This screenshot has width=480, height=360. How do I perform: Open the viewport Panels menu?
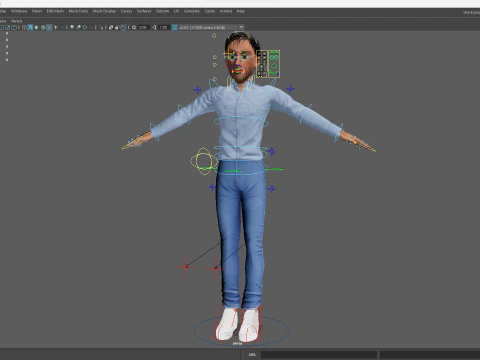tap(16, 21)
